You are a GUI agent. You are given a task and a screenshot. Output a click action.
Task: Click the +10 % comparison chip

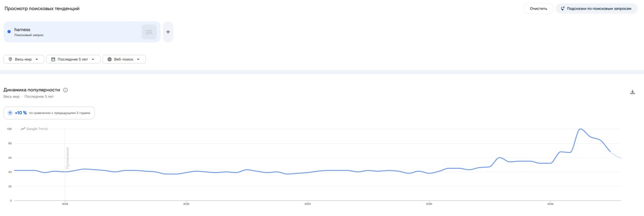tap(49, 113)
